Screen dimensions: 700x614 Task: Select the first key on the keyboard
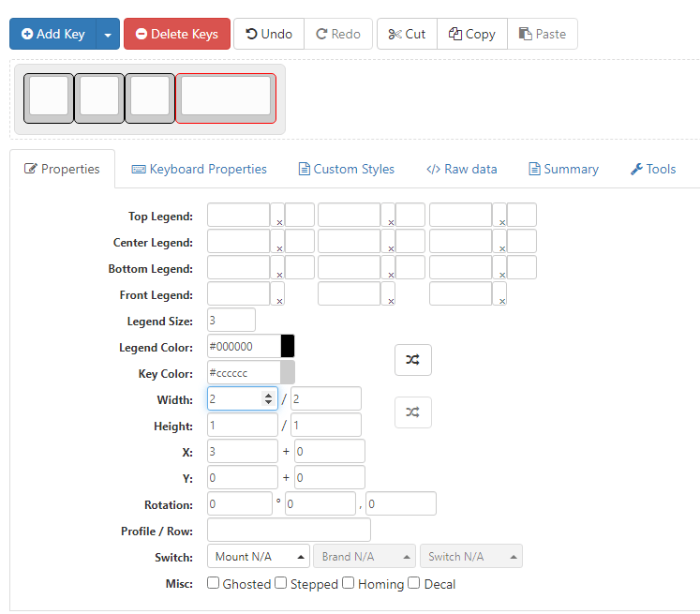coord(49,98)
